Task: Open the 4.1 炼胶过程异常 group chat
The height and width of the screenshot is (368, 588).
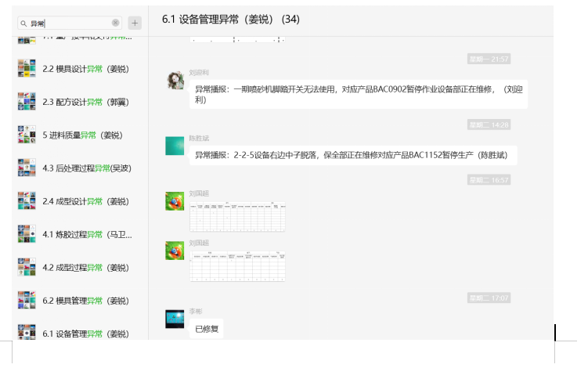Action: click(x=86, y=234)
